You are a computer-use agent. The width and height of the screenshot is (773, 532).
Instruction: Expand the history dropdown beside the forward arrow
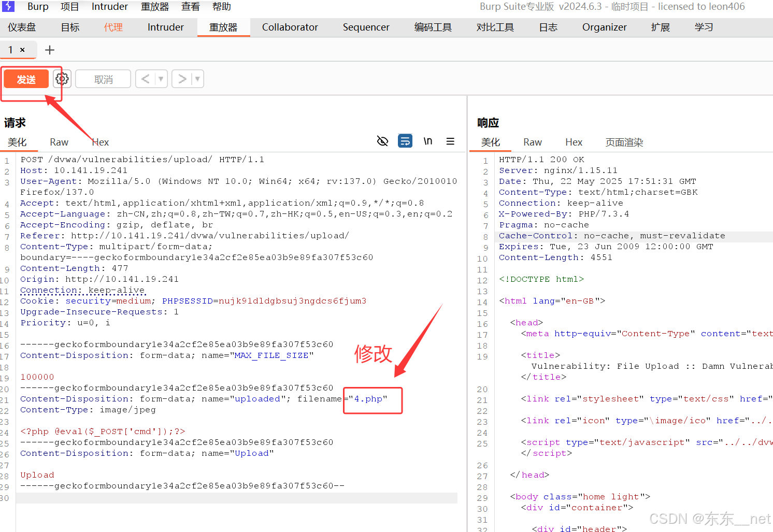(x=197, y=79)
